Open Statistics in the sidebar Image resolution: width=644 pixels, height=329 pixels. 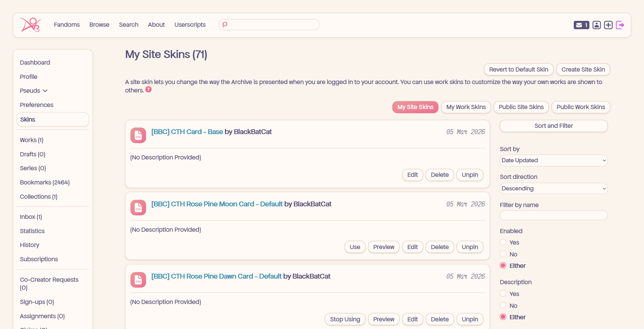32,231
